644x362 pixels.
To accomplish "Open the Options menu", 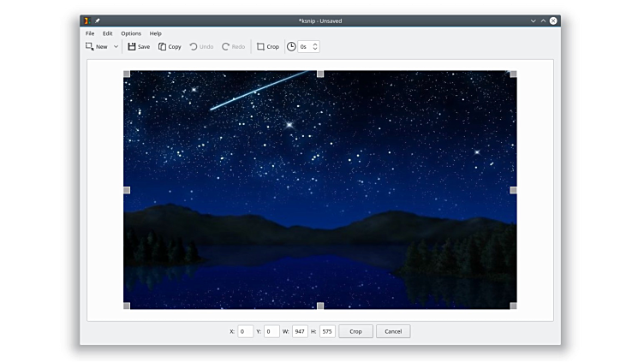I will coord(131,33).
